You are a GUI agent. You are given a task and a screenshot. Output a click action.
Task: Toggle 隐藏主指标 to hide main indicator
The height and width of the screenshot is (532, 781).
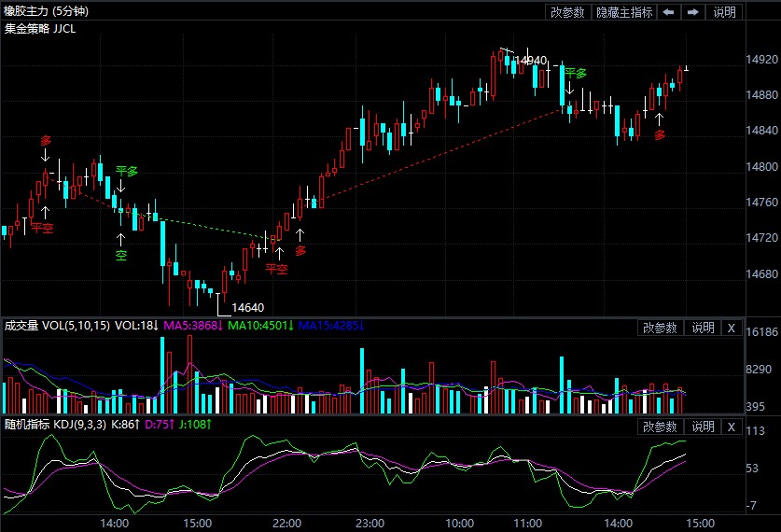coord(624,12)
